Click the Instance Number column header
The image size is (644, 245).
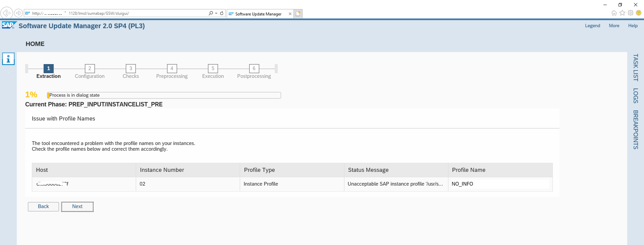coord(188,170)
